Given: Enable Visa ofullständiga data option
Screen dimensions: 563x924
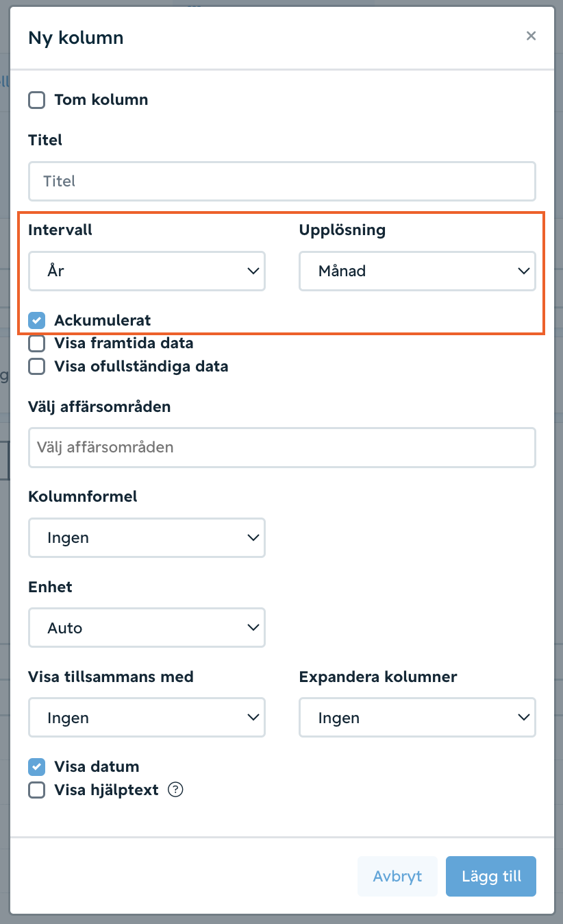Looking at the screenshot, I should (x=37, y=367).
